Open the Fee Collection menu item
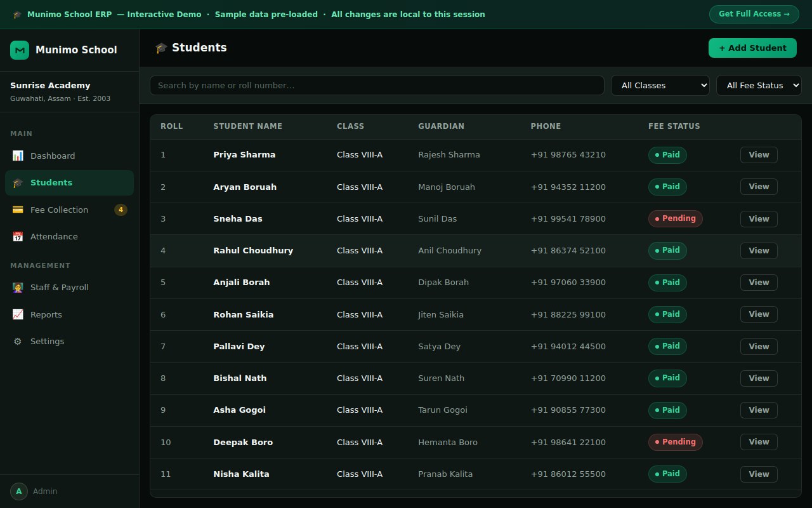This screenshot has height=508, width=812. click(69, 210)
